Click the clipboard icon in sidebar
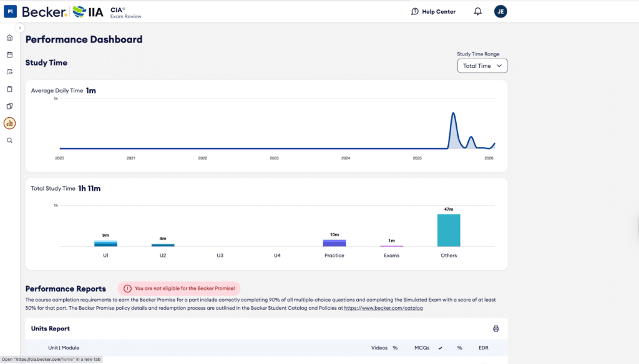The image size is (639, 364). 9,89
